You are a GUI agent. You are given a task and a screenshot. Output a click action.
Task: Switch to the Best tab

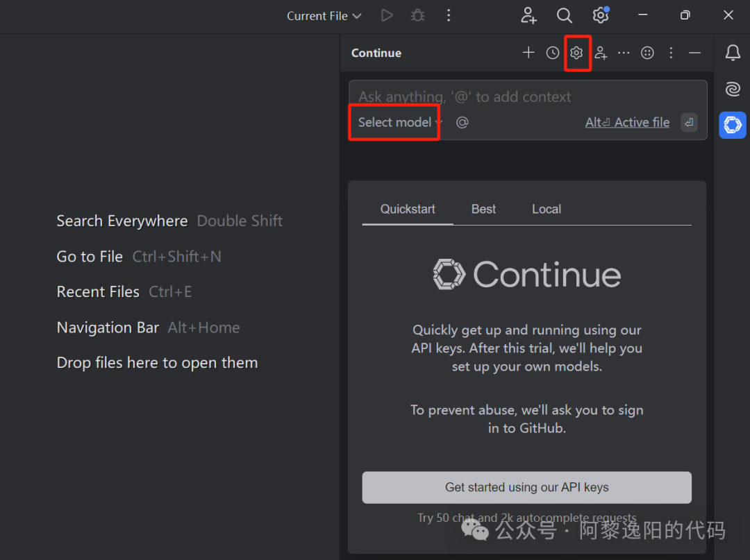(x=483, y=210)
